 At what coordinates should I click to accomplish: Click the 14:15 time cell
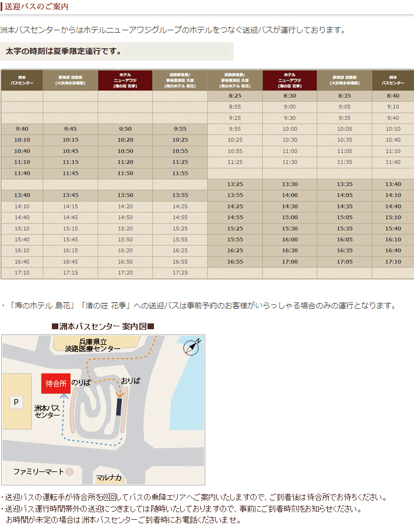click(71, 206)
